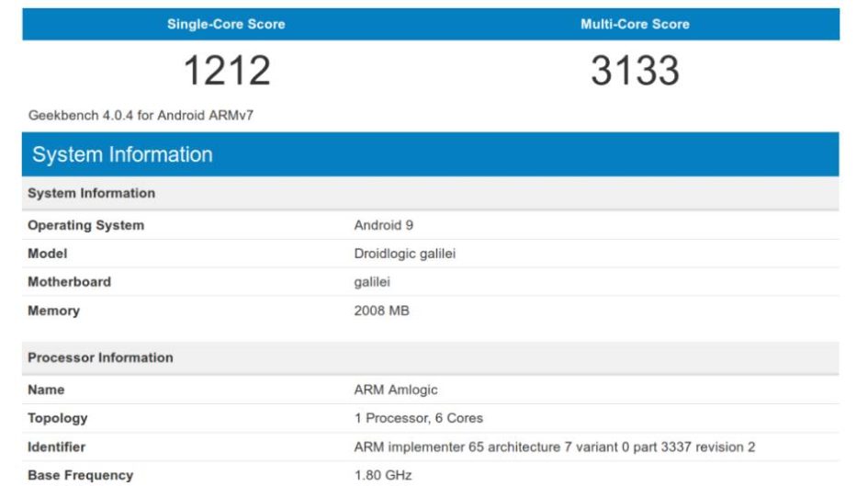Click the Processor Information section heading
Image resolution: width=868 pixels, height=486 pixels.
pos(100,357)
